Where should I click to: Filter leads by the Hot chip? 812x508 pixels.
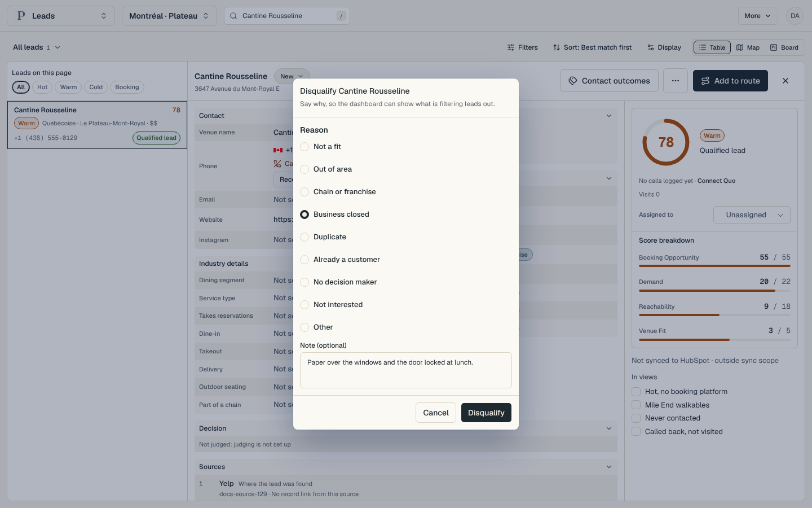tap(42, 87)
